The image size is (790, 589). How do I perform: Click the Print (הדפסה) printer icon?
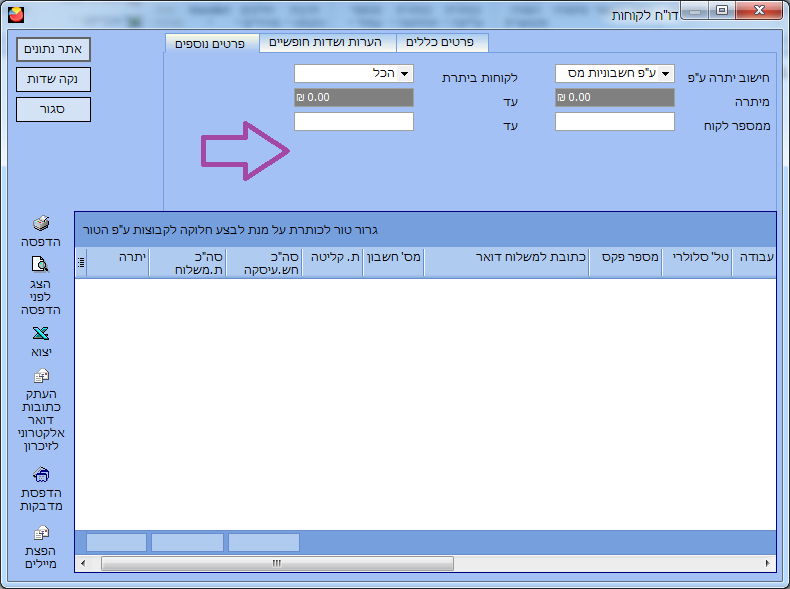point(41,224)
